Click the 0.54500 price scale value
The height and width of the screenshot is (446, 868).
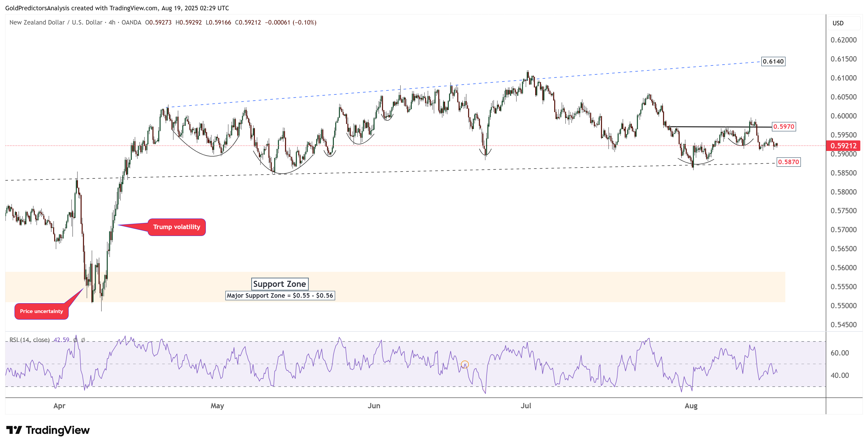[843, 325]
